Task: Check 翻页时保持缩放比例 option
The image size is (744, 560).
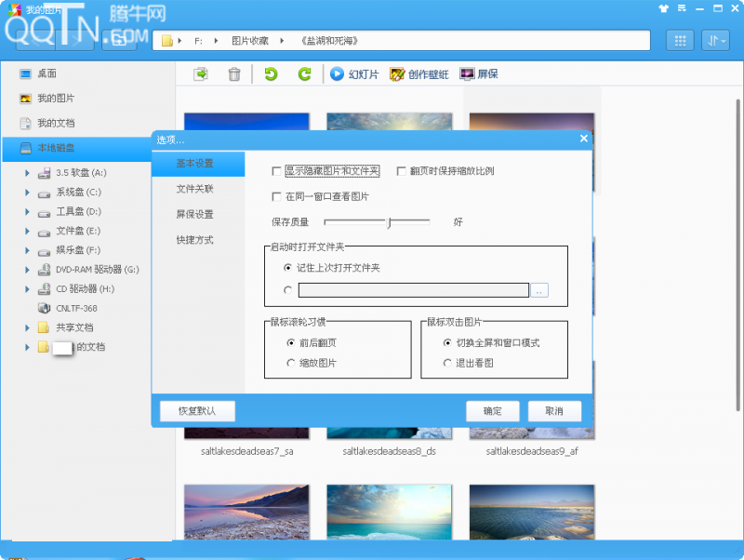Action: tap(402, 171)
